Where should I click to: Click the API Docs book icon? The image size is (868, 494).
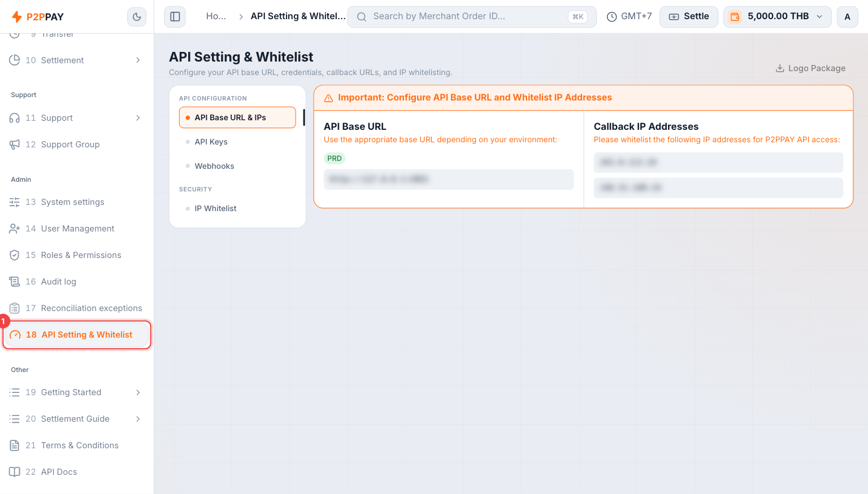coord(15,472)
